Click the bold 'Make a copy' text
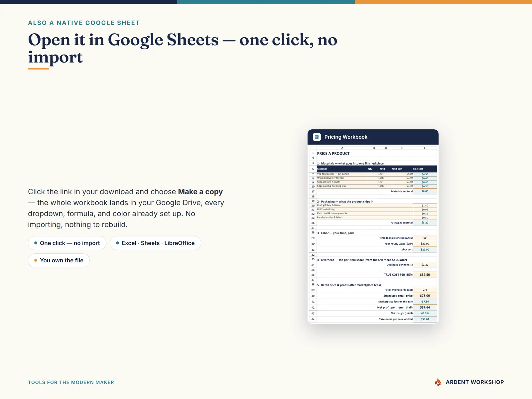Screen dimensions: 532x399 (200, 192)
